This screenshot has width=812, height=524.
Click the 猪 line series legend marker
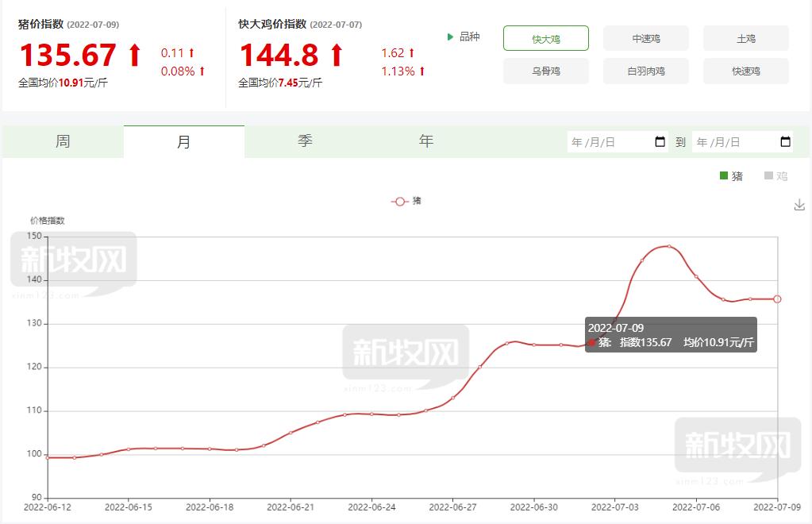click(399, 202)
